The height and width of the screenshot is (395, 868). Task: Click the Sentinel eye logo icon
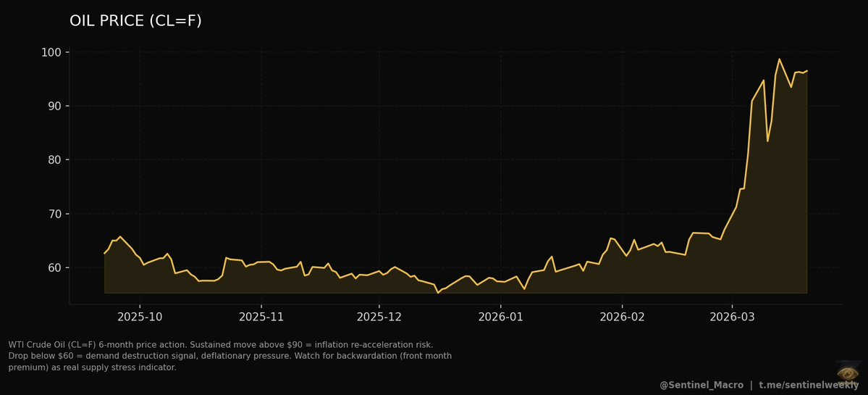(848, 373)
